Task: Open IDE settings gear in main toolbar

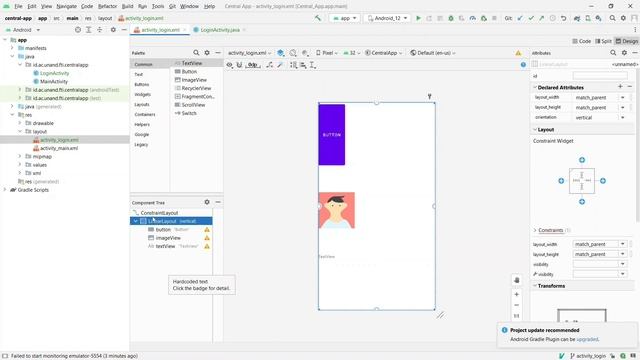Action: point(623,18)
